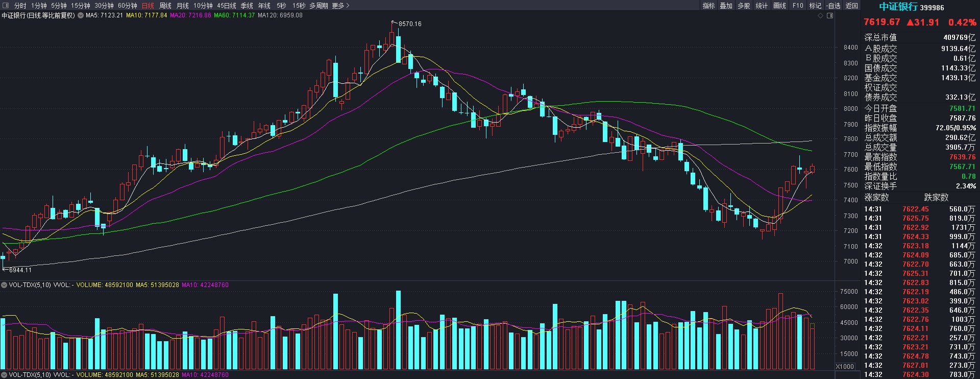Click the 多股 multi-stock button
Screen dimensions: 980x379
coord(744,6)
